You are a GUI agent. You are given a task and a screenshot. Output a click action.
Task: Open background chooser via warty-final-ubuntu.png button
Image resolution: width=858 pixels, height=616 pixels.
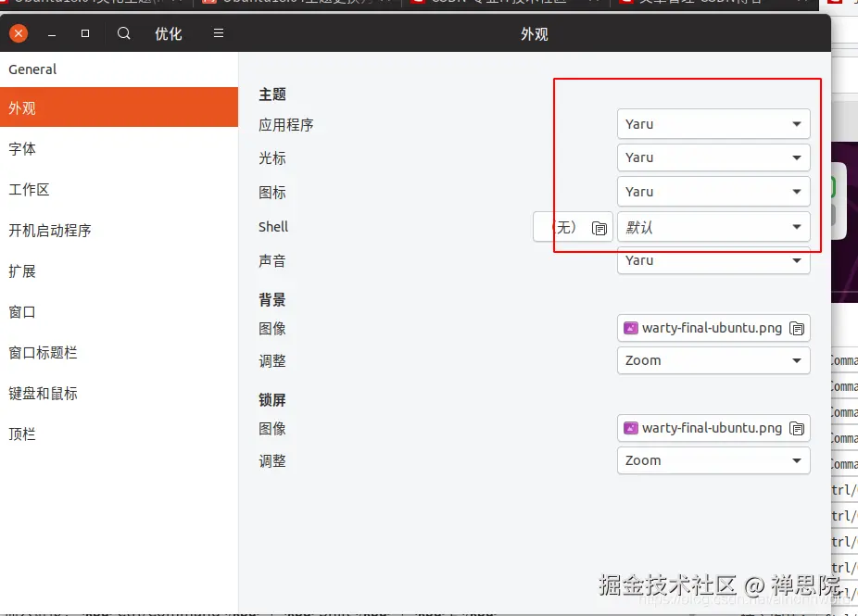pyautogui.click(x=704, y=328)
